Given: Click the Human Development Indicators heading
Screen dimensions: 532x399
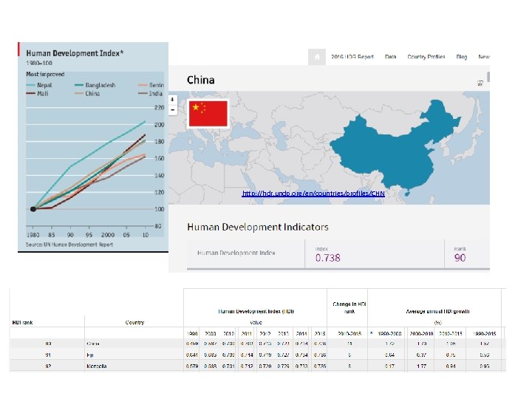Looking at the screenshot, I should pyautogui.click(x=258, y=227).
